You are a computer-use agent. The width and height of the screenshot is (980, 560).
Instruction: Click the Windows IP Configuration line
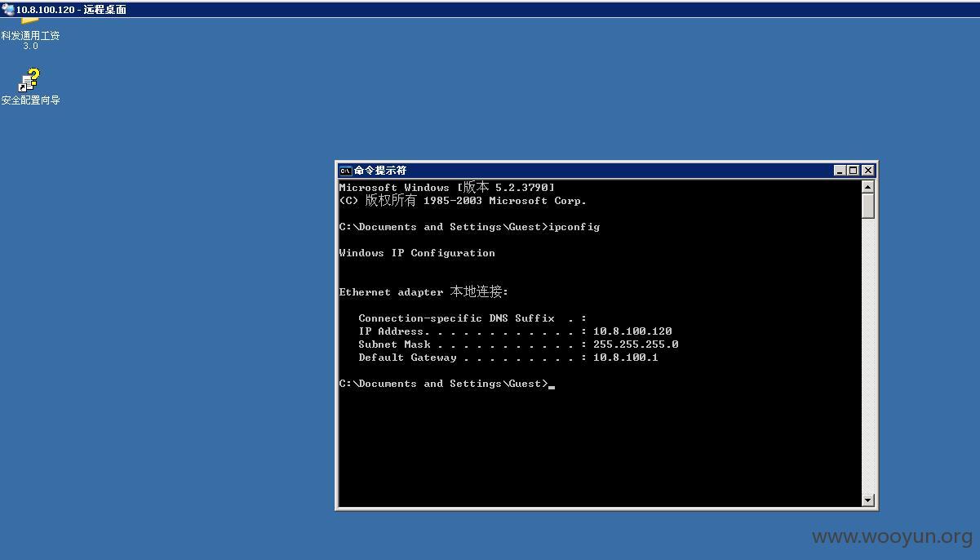click(x=417, y=253)
